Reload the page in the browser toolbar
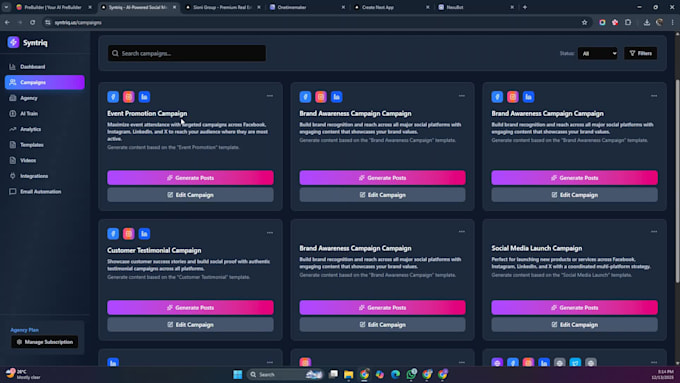 point(33,23)
